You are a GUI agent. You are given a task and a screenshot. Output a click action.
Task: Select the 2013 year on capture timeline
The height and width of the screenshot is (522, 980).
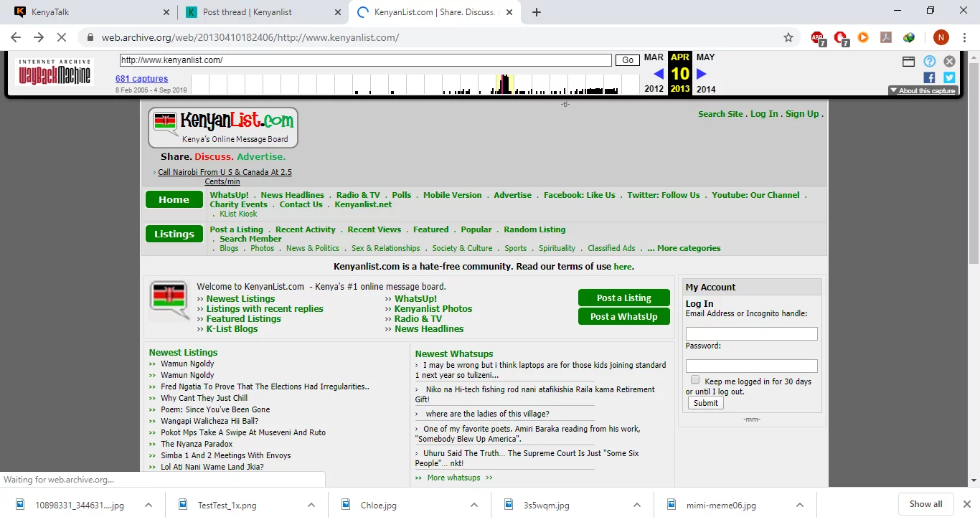(x=679, y=89)
